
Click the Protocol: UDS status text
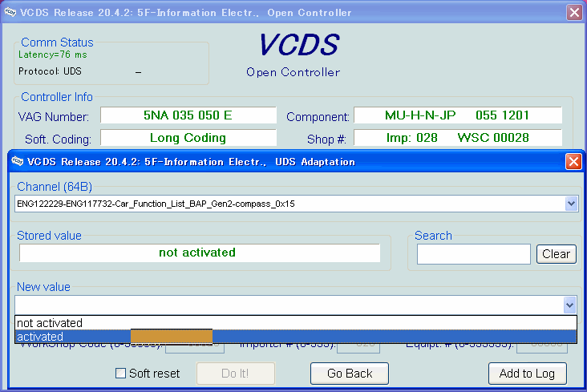tap(50, 71)
